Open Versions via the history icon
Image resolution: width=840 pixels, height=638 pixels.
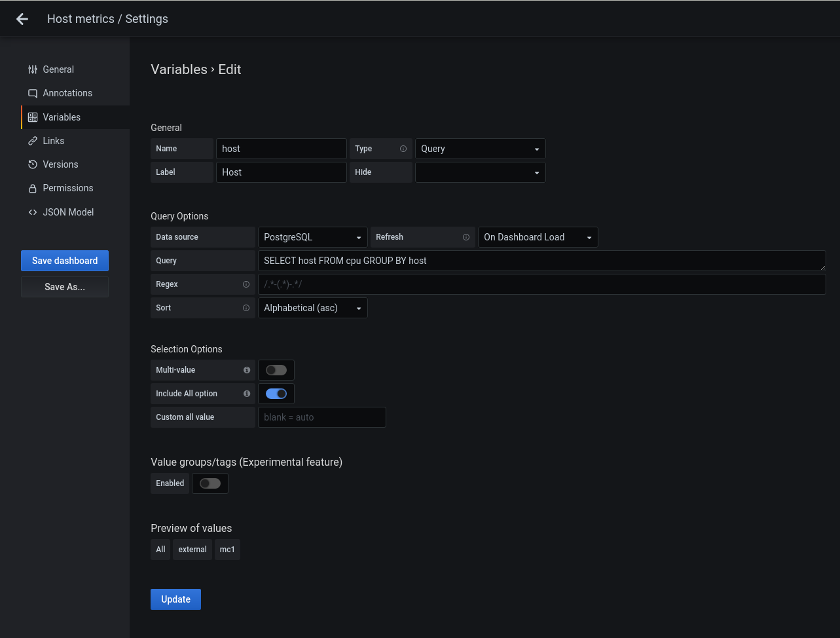[x=33, y=164]
